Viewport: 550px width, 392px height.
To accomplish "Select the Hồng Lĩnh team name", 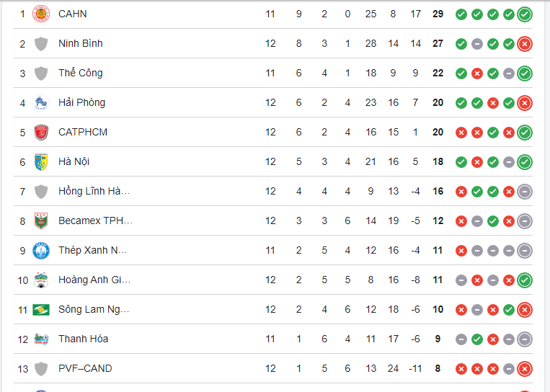I will pyautogui.click(x=94, y=191).
